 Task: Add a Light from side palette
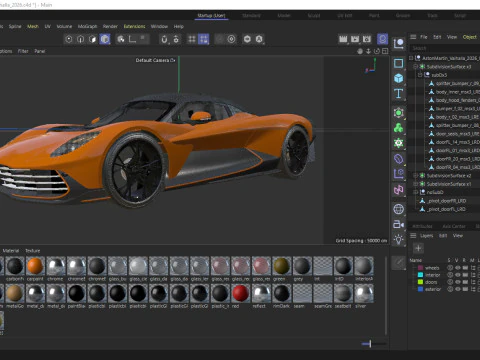click(x=399, y=239)
